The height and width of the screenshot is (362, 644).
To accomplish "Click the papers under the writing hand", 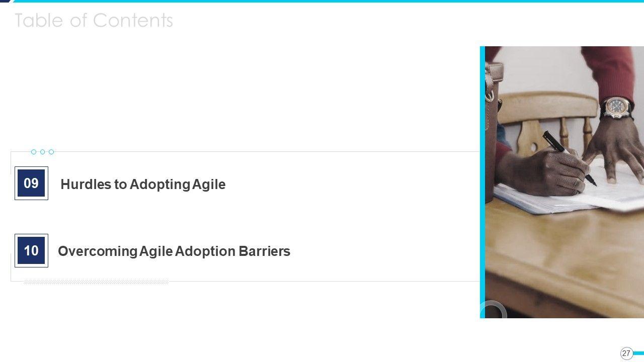I will tap(543, 199).
